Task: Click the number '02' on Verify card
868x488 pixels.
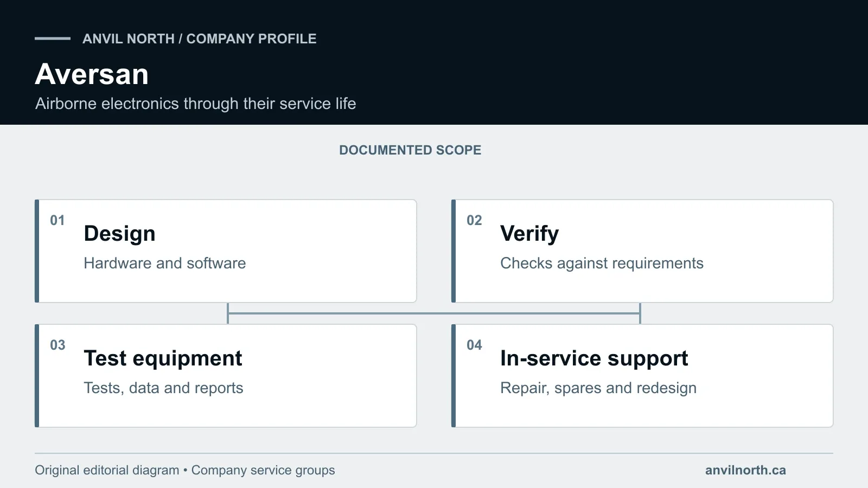Action: (x=474, y=221)
